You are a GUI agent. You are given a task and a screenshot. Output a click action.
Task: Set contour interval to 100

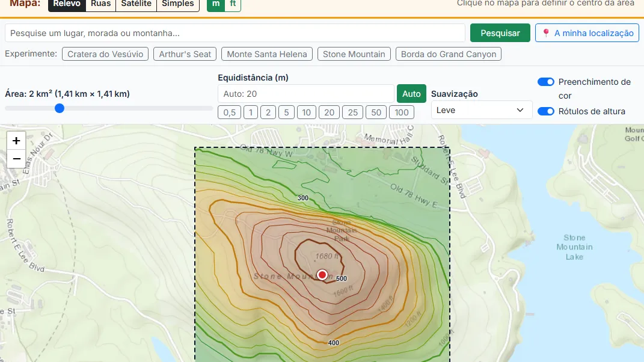402,112
